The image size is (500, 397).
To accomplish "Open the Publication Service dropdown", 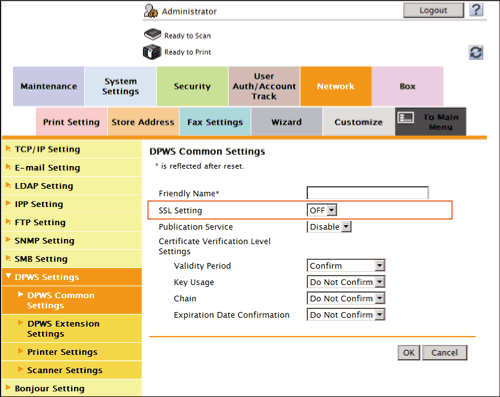I will (329, 227).
